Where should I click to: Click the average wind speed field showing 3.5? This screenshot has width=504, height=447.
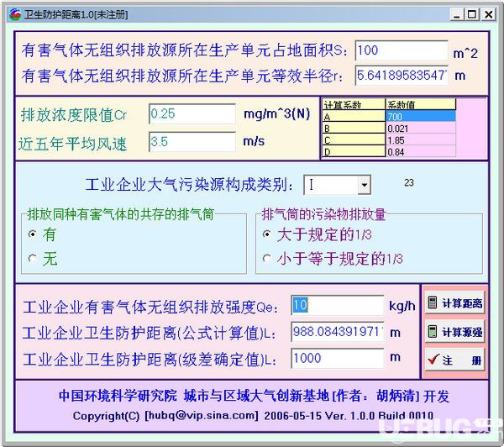[x=192, y=142]
